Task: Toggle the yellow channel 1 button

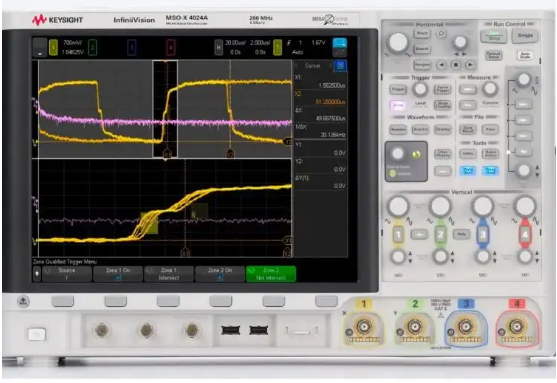Action: point(398,234)
